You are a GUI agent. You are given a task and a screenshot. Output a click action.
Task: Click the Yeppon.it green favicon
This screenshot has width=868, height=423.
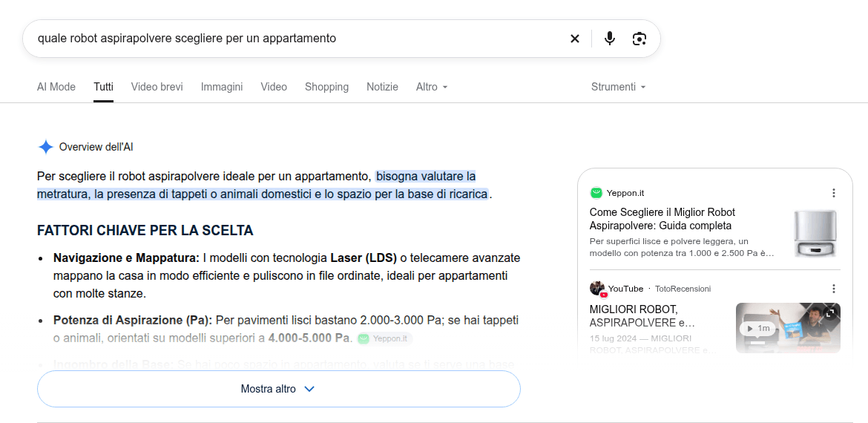[x=596, y=193]
